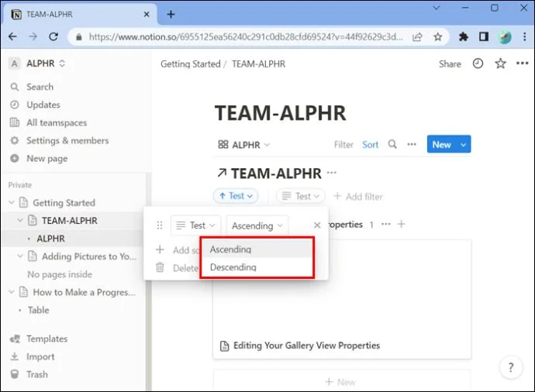Viewport: 535px width, 392px height.
Task: Open the Table item in sidebar
Action: point(38,310)
